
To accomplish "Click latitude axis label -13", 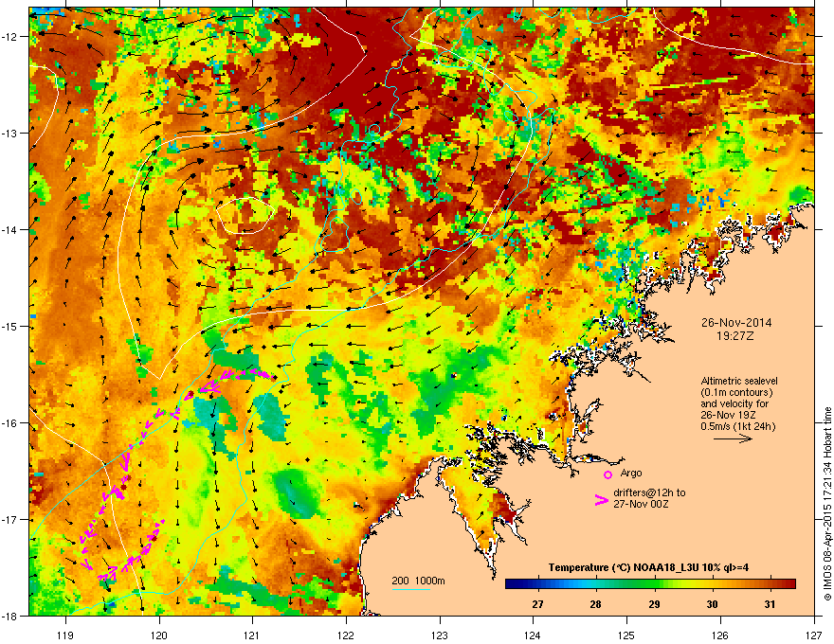I will 10,133.
